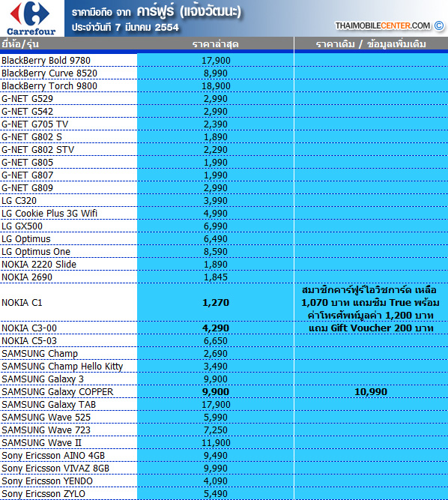Click the ยี่ห้อ/รุ่น column header
Image resolution: width=448 pixels, height=500 pixels.
click(x=20, y=43)
